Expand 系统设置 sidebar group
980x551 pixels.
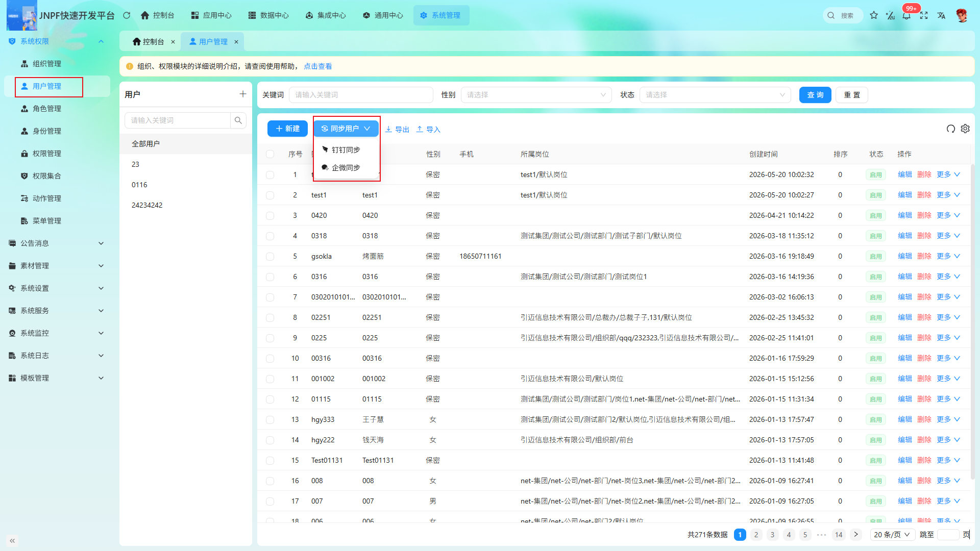click(x=56, y=288)
